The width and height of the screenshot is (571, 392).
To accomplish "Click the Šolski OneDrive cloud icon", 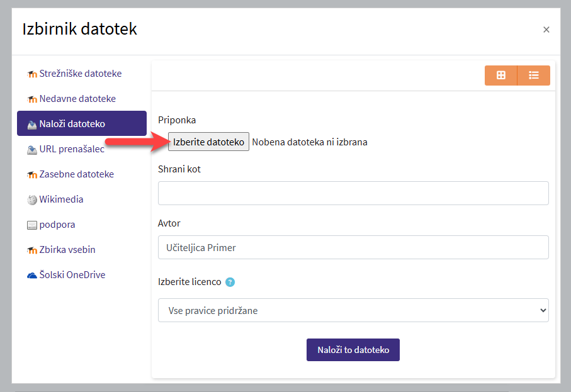I will (x=32, y=276).
